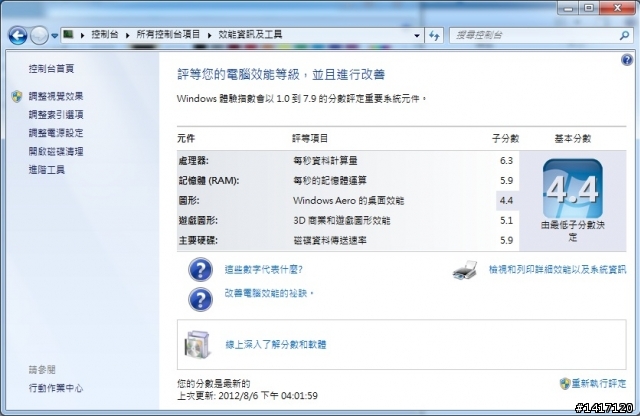Image resolution: width=640 pixels, height=416 pixels.
Task: Click question icon beside 改善電腦效能的祕訣
Action: click(x=200, y=299)
